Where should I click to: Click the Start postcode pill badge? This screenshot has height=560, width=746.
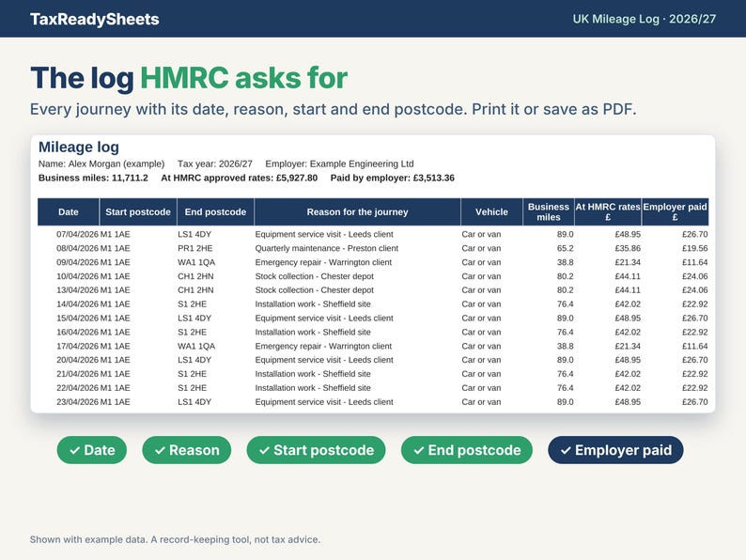point(316,450)
